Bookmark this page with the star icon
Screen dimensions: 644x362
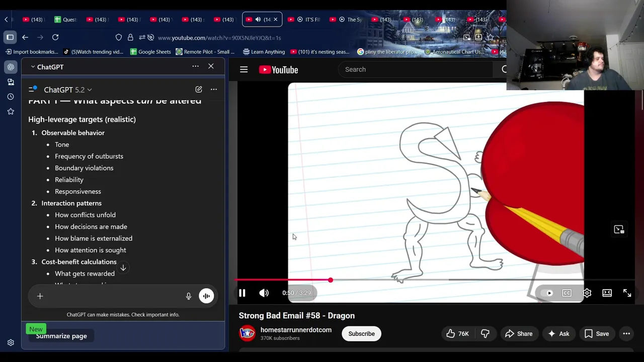pos(490,37)
